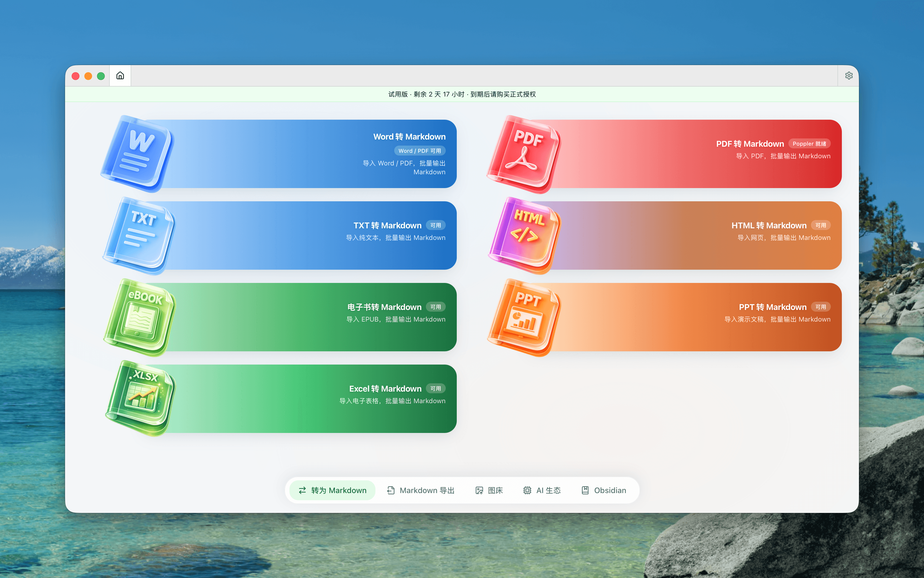Click the orange PPT presentation icon
This screenshot has height=578, width=924.
coord(524,317)
